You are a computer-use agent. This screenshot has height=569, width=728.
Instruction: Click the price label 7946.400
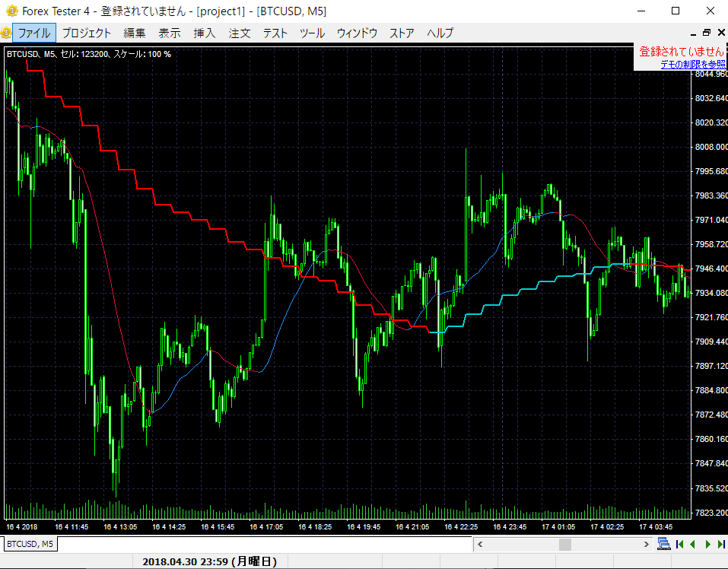tap(711, 269)
